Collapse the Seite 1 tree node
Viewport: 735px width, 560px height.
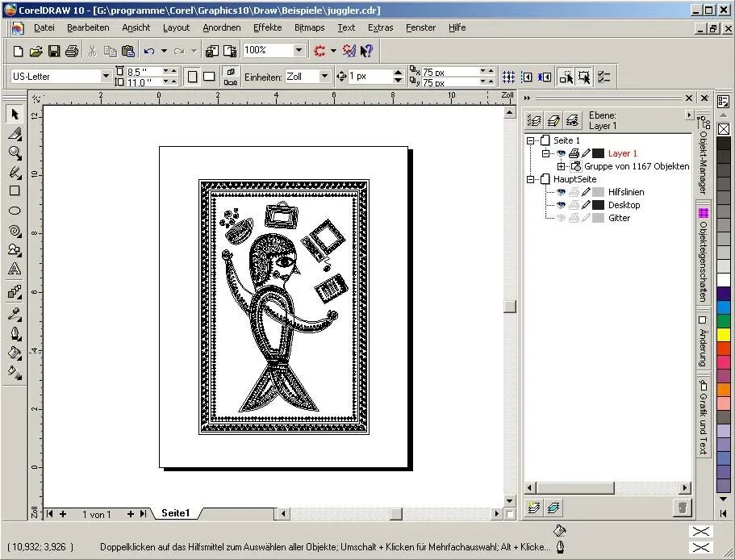[x=530, y=140]
